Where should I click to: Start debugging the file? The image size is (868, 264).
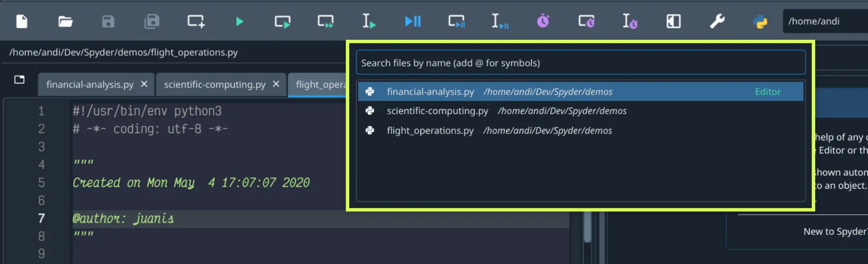click(x=413, y=21)
